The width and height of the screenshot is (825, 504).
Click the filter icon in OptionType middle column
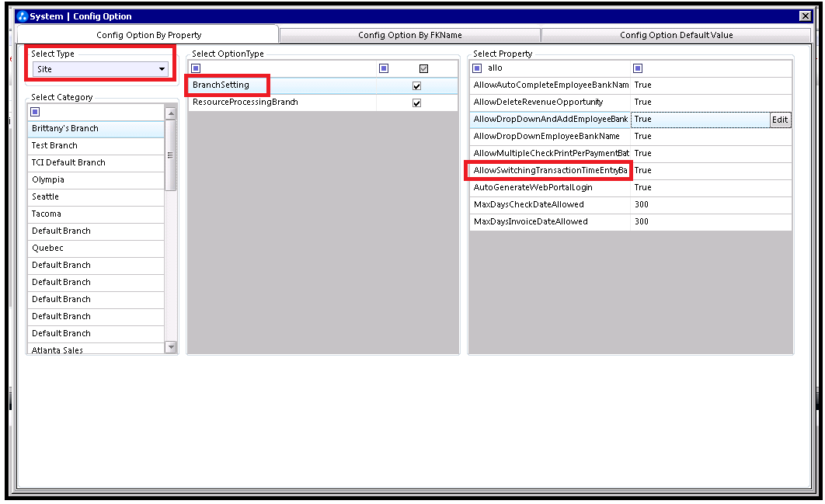pos(384,68)
